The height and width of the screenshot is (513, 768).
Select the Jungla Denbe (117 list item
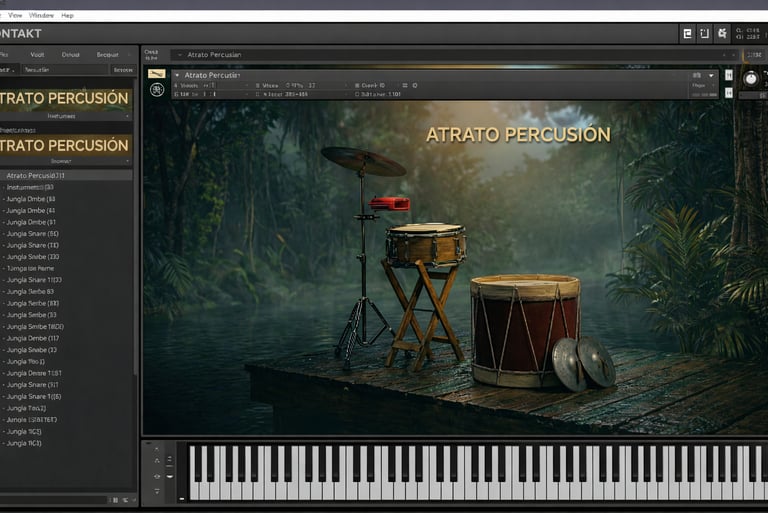32,339
